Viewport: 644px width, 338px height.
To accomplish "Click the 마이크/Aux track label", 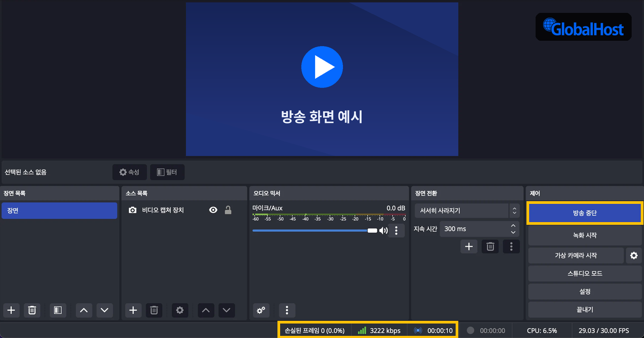I will 267,208.
